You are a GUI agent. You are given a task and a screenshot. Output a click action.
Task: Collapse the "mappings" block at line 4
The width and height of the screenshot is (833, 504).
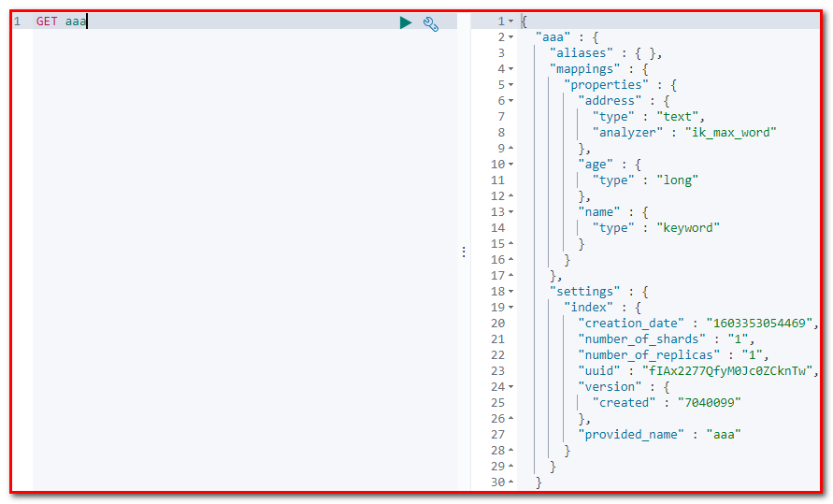511,69
